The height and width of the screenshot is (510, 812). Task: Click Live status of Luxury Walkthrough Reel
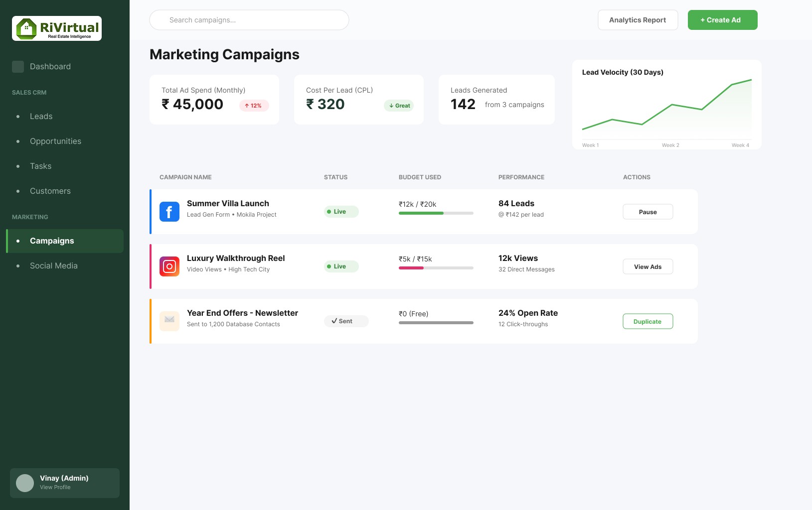[x=341, y=266]
